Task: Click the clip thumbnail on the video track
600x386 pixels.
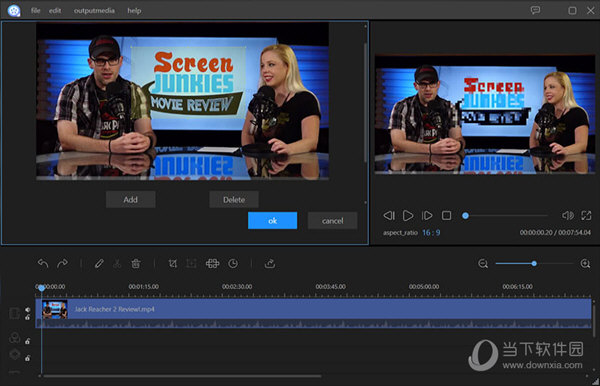Action: tap(55, 309)
